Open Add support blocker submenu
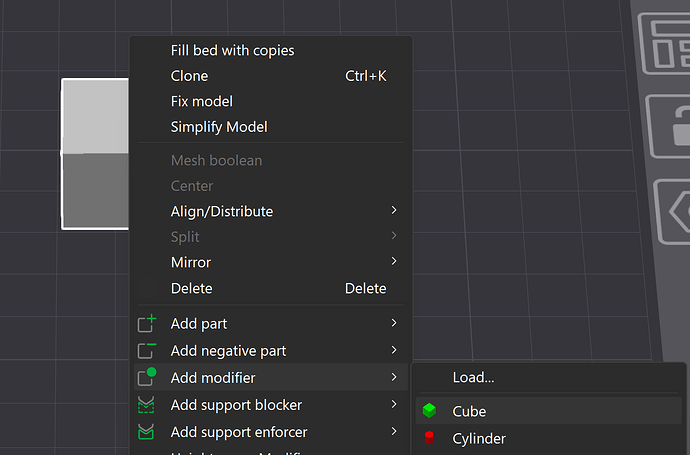This screenshot has height=455, width=690. pyautogui.click(x=271, y=405)
